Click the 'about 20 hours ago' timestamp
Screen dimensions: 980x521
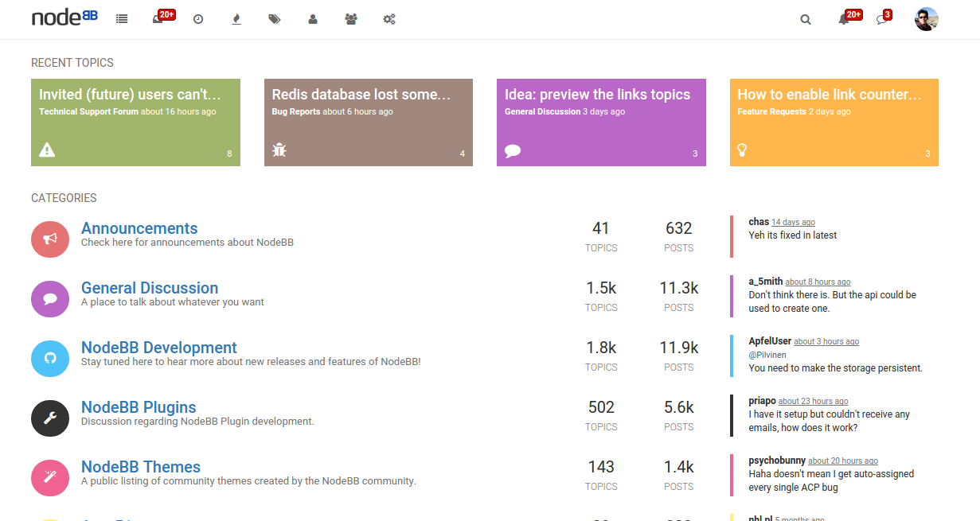coord(843,461)
